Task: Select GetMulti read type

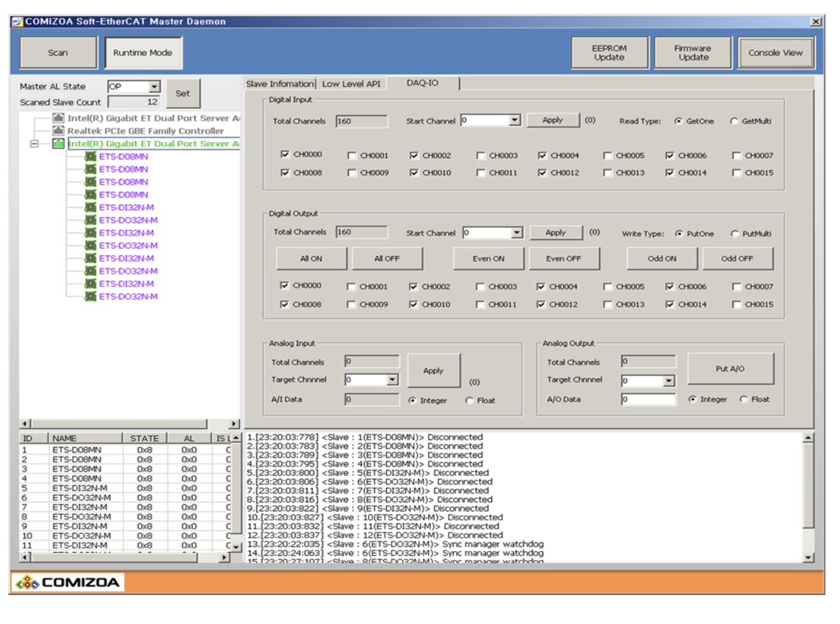Action: point(734,121)
